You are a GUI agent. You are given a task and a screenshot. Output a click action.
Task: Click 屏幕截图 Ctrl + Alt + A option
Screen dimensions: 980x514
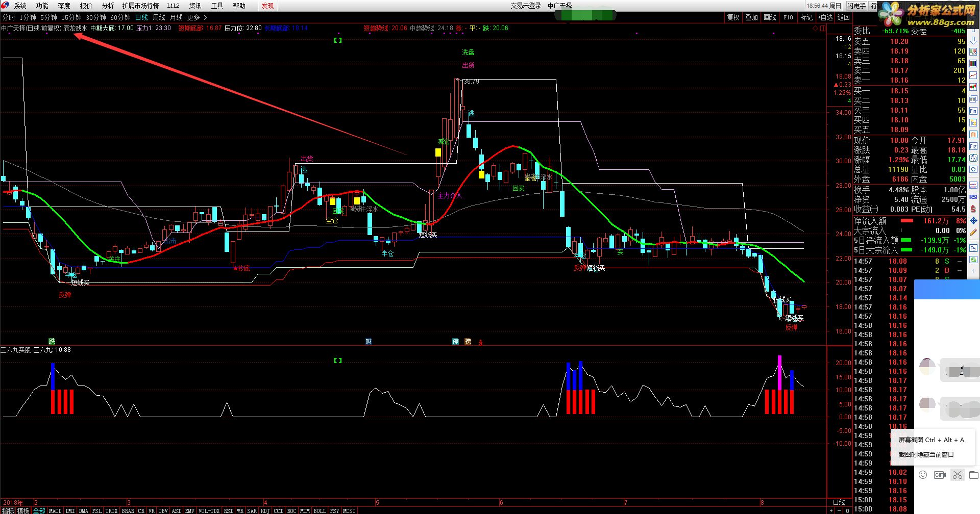(x=932, y=440)
